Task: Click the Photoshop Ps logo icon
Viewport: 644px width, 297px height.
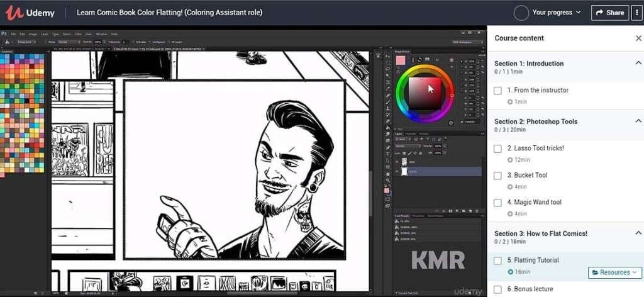Action: [x=4, y=34]
